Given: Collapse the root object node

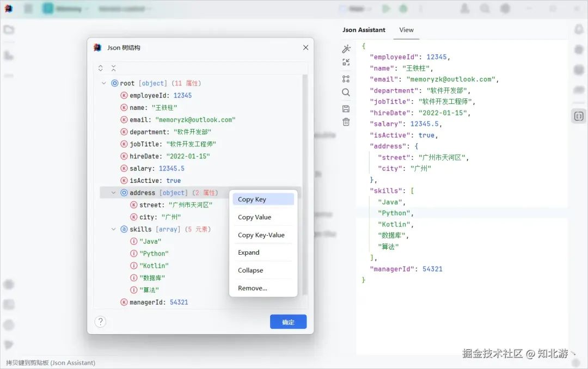Looking at the screenshot, I should click(x=105, y=83).
